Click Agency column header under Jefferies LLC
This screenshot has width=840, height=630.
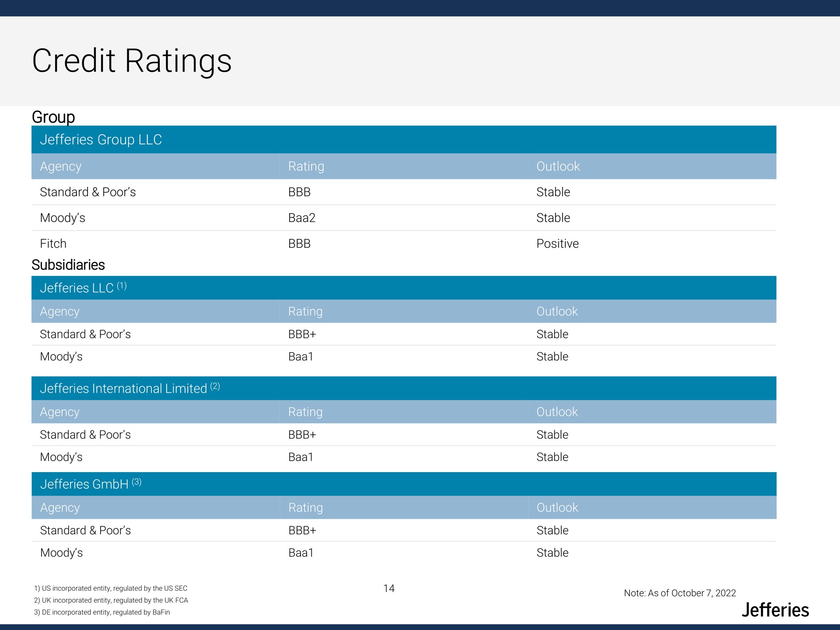point(60,311)
